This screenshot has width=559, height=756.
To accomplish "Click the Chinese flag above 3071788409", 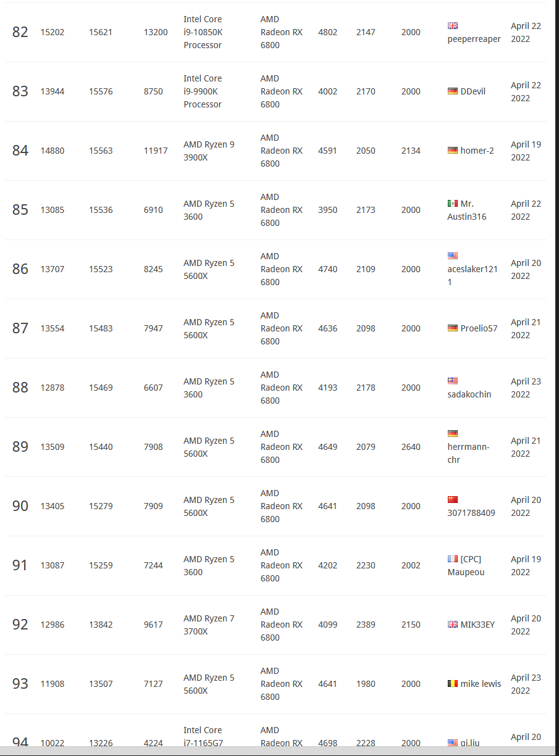I will click(x=453, y=500).
